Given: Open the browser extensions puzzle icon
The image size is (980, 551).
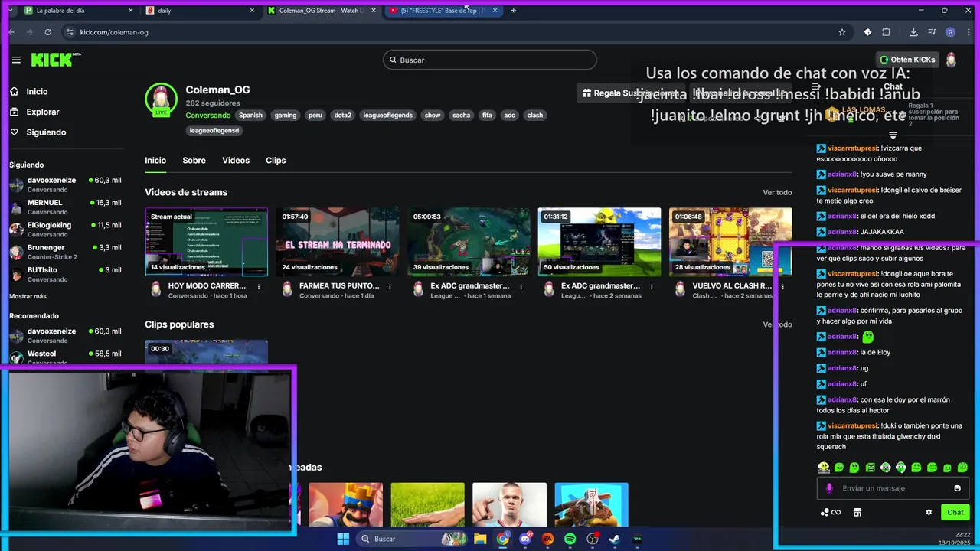Looking at the screenshot, I should tap(887, 32).
